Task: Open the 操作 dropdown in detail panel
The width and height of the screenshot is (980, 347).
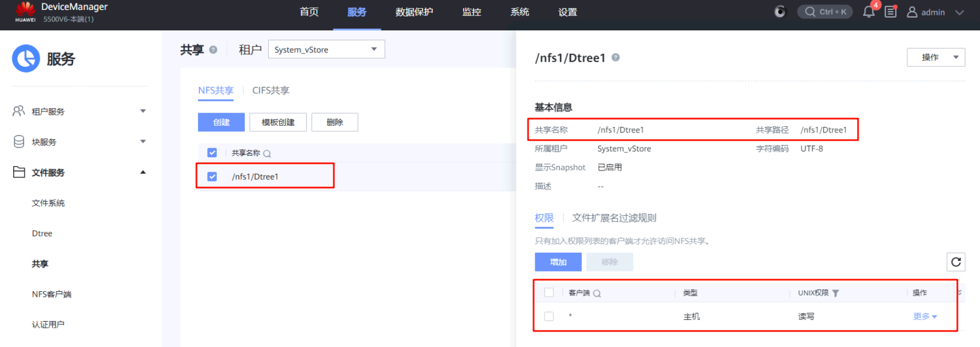Action: 936,57
